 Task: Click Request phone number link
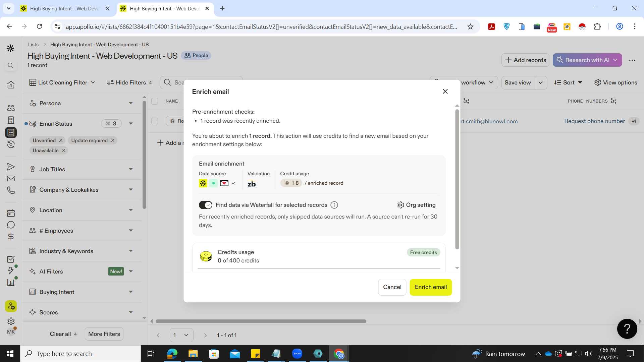click(x=594, y=121)
